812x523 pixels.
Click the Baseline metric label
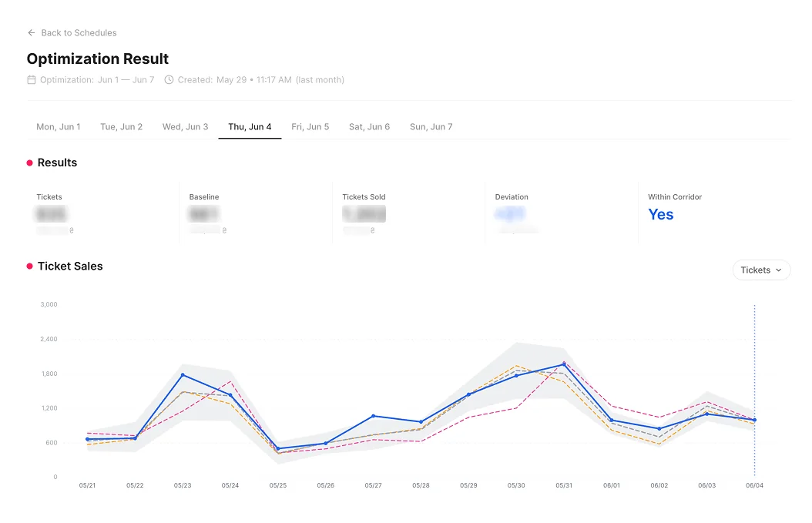click(204, 196)
